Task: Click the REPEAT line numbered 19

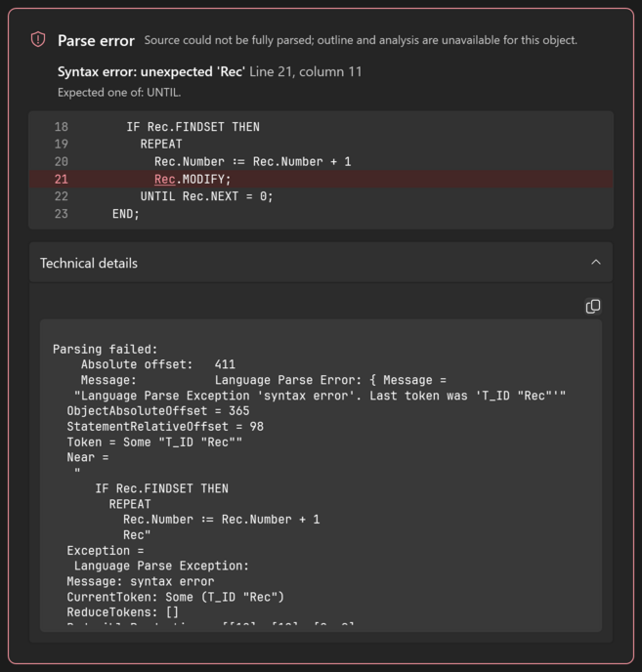Action: tap(161, 144)
